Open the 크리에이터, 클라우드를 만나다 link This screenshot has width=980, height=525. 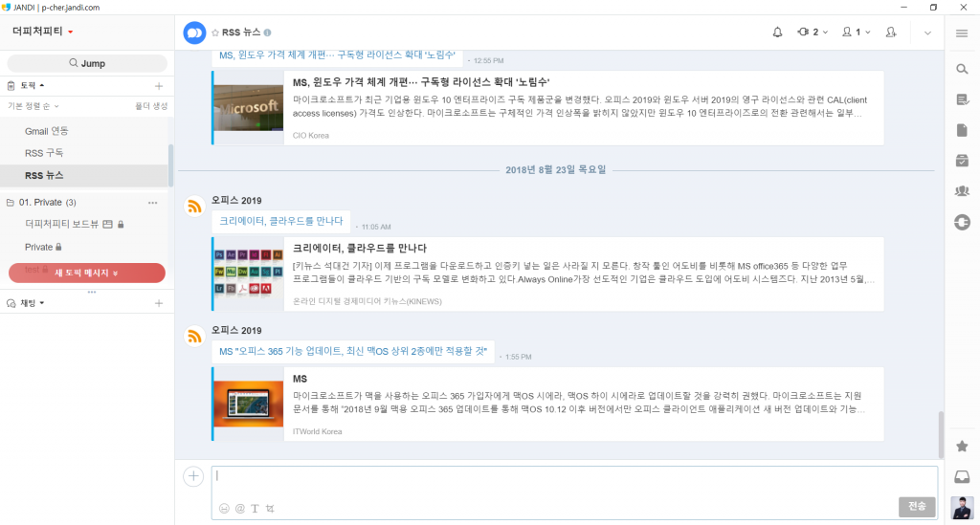click(280, 221)
